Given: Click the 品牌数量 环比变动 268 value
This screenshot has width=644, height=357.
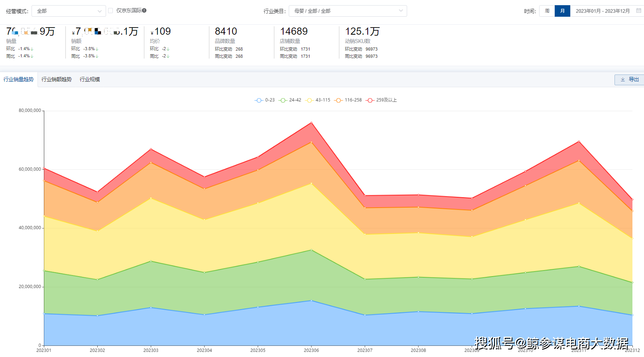Looking at the screenshot, I should tap(239, 49).
